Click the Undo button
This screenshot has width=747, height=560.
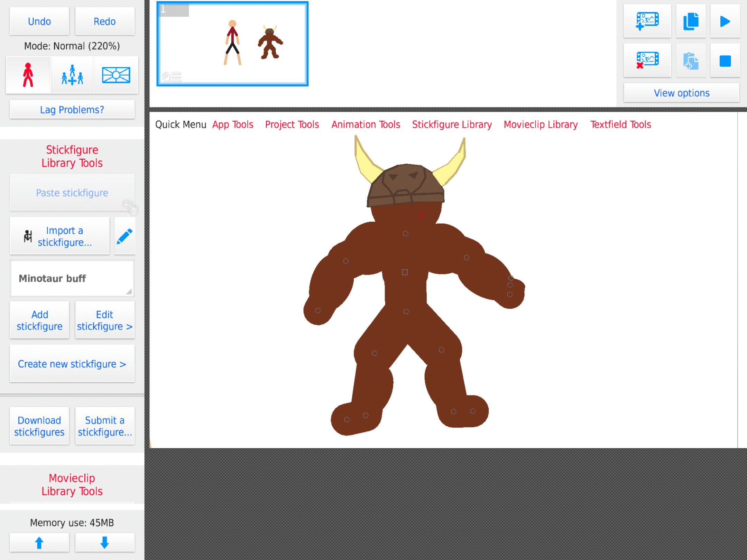(x=39, y=21)
